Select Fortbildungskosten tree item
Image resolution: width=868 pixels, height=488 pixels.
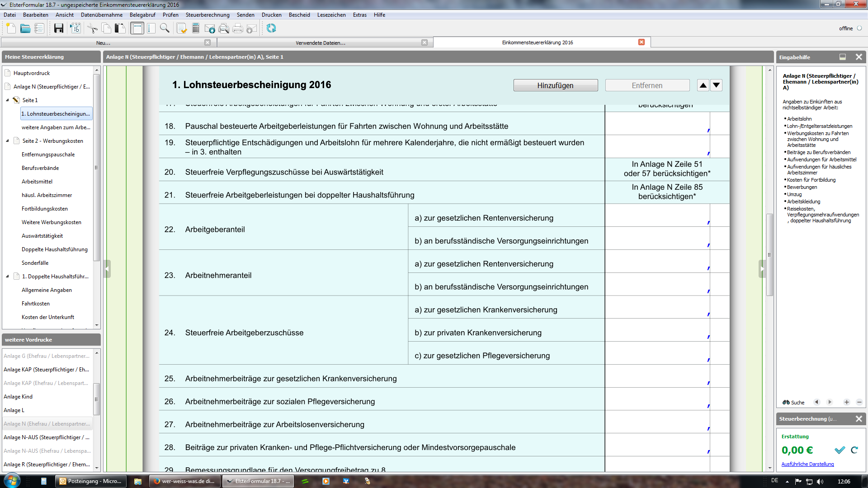(x=45, y=209)
